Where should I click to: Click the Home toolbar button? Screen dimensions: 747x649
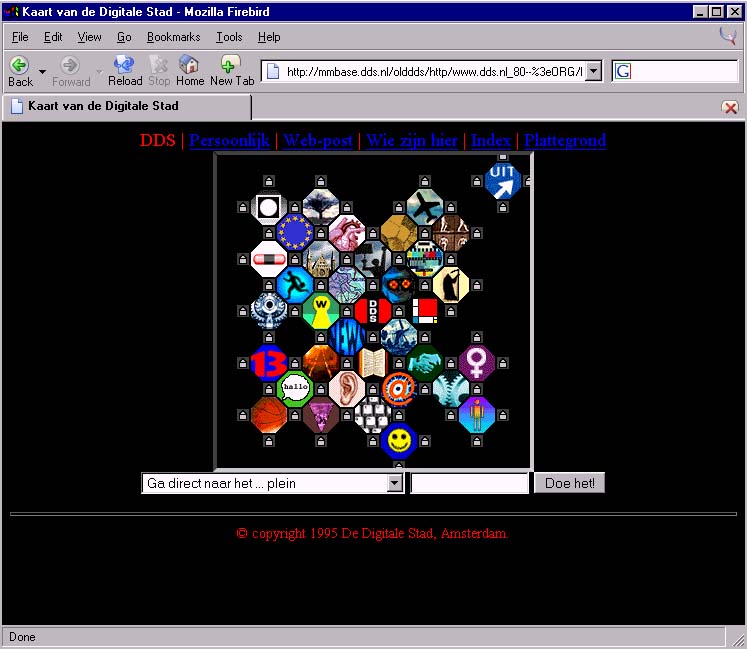point(189,70)
